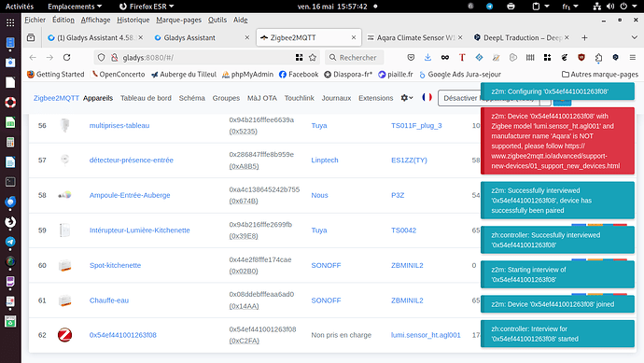Dismiss the red device NOT supported notification
Viewport: 644px width, 363px height.
[557, 141]
